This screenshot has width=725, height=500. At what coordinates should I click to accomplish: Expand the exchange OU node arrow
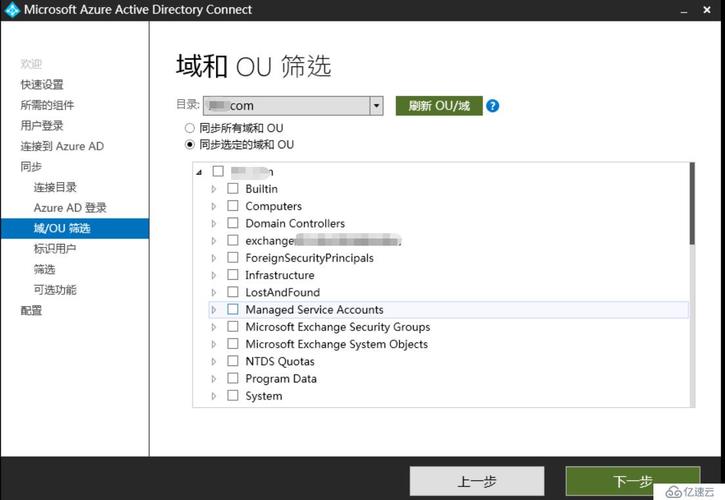pos(214,241)
